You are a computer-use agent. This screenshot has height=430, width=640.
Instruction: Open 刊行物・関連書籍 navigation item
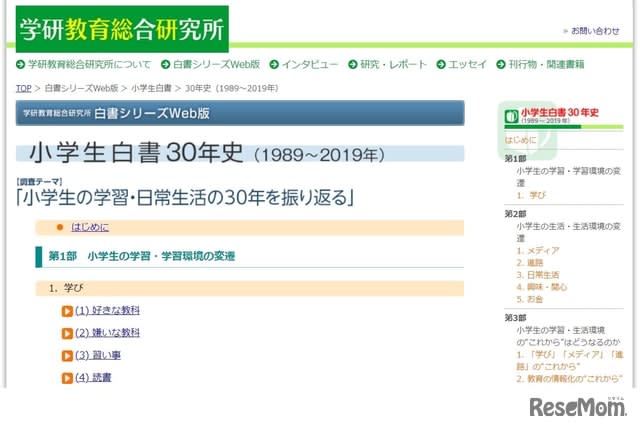click(x=546, y=64)
